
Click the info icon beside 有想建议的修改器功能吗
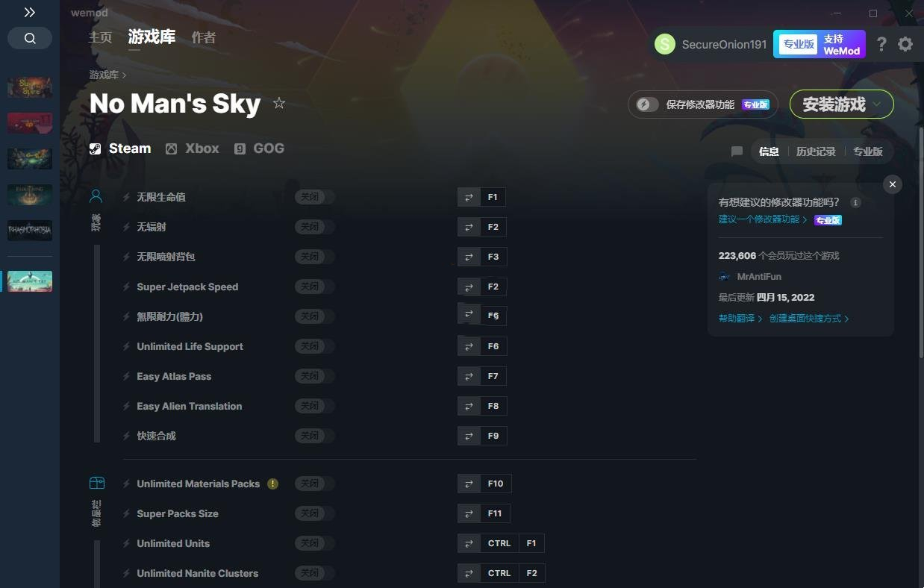click(855, 202)
